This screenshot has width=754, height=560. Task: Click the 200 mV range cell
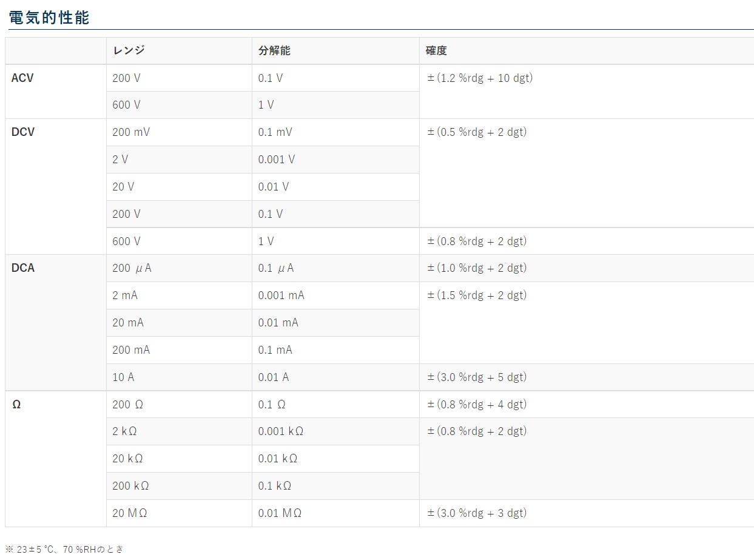point(131,132)
